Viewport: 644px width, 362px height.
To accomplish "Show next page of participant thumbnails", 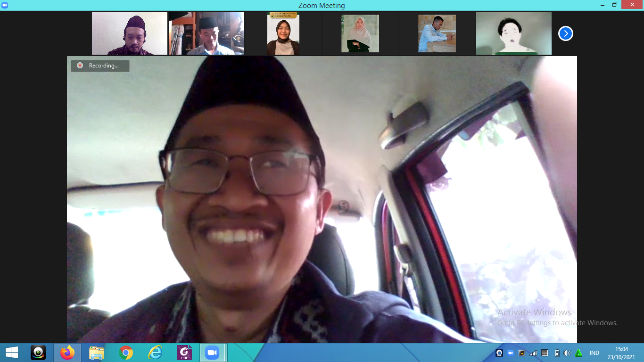I will click(x=565, y=33).
